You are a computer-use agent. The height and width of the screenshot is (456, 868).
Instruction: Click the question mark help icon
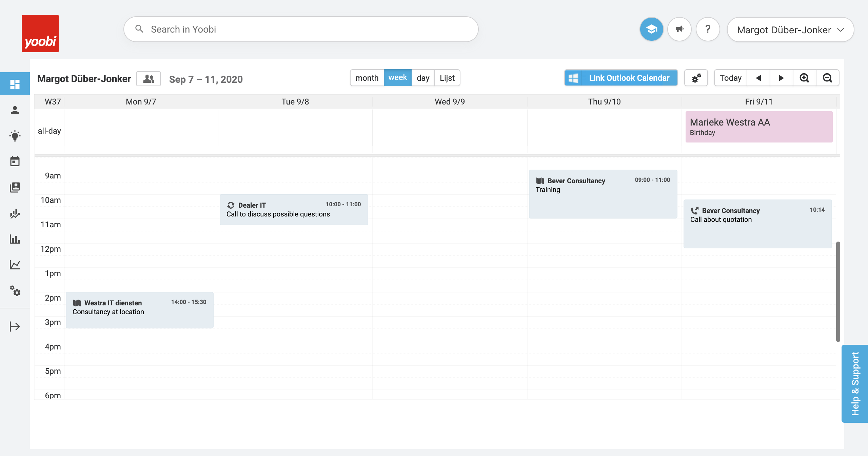[708, 30]
